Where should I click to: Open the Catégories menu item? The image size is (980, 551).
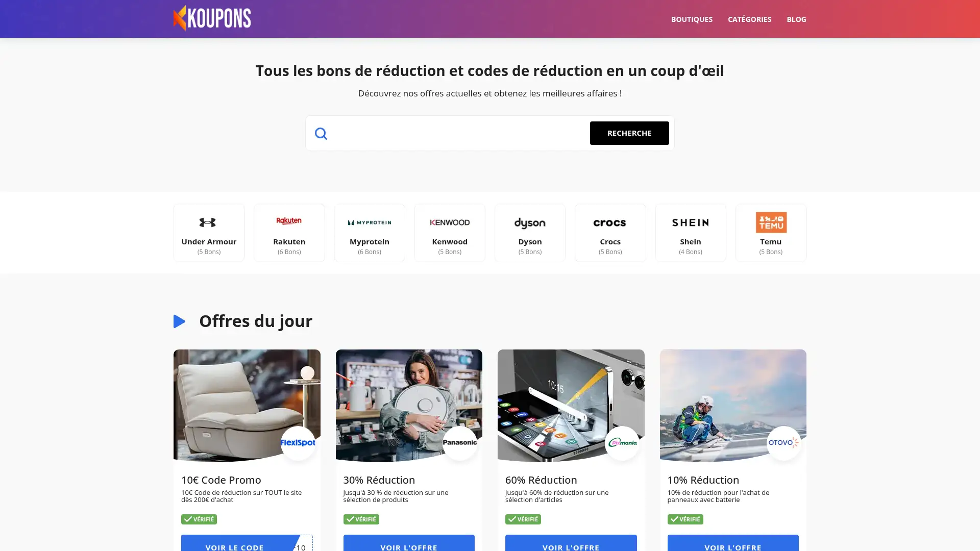tap(749, 19)
